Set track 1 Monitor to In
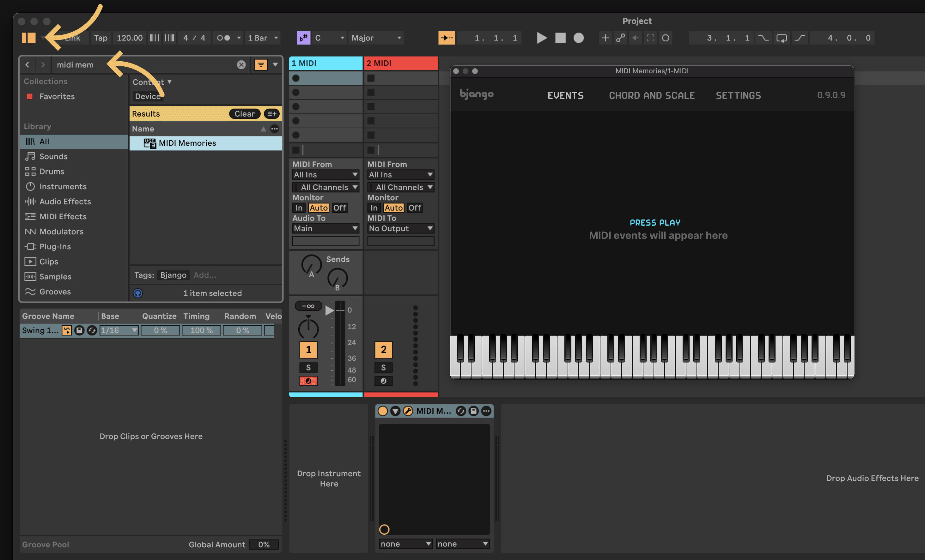Screen dimensions: 925x560 click(299, 208)
